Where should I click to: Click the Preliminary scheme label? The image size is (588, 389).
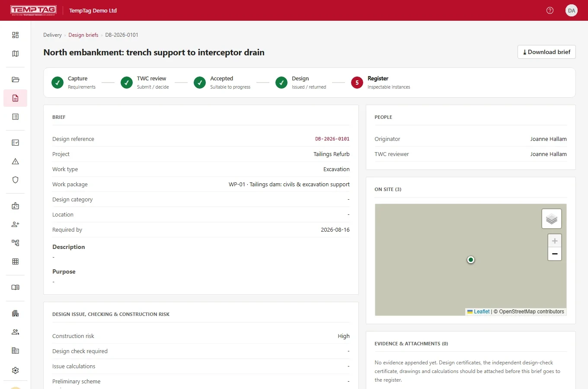[77, 382]
